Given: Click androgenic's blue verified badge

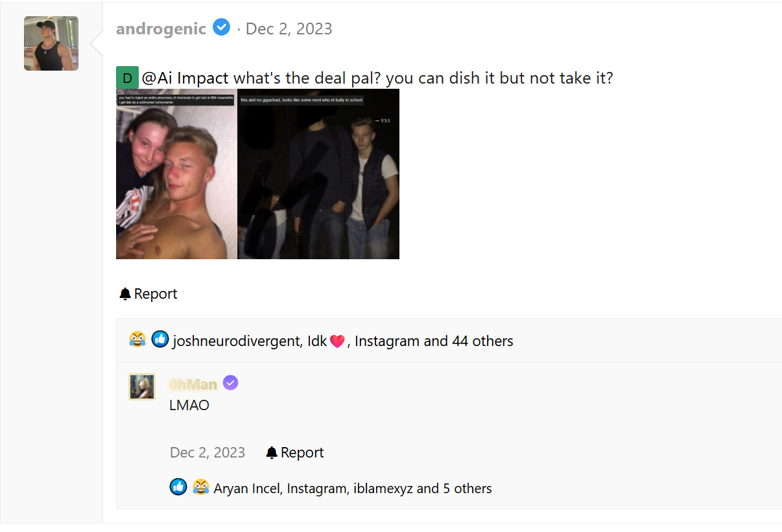Looking at the screenshot, I should coord(222,28).
